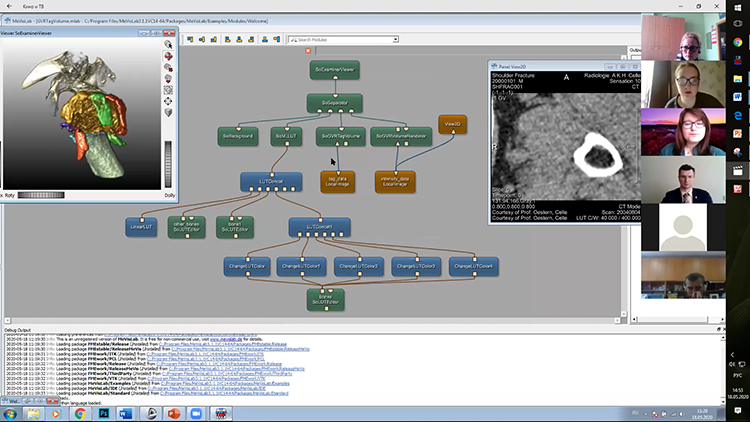Screen dimensions: 750x422
Task: Open Chrome from the right-side Windows taskbar
Action: 738,42
